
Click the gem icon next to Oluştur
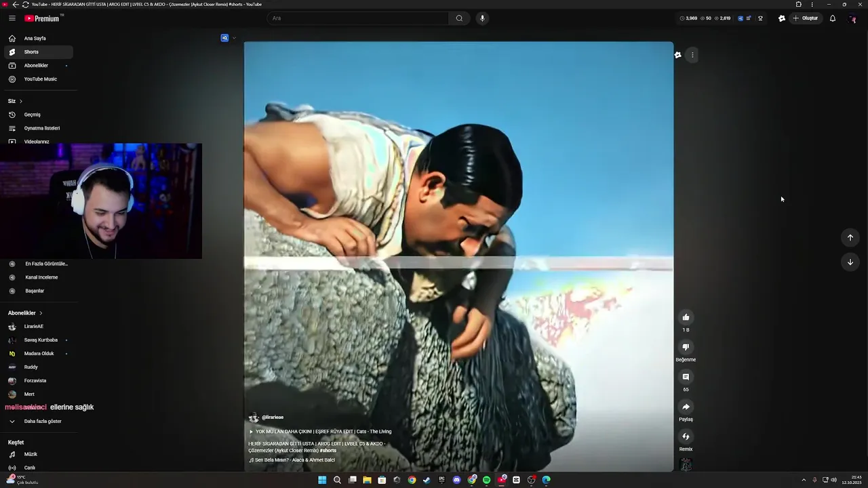[782, 18]
